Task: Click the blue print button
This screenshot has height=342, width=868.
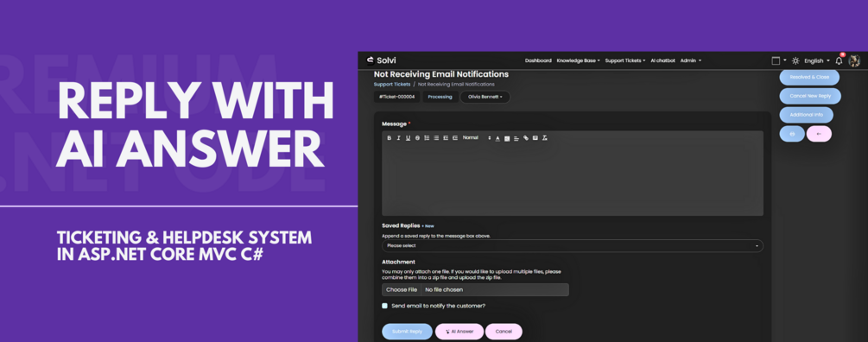Action: tap(792, 133)
